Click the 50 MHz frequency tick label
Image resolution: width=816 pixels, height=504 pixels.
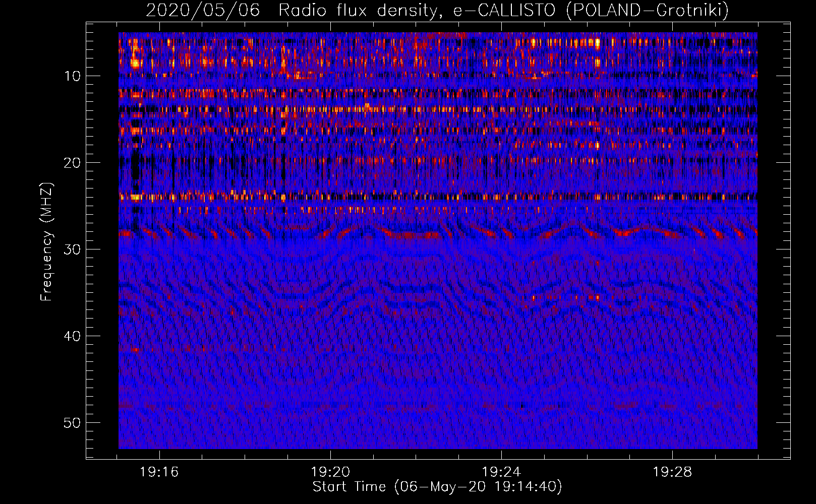pyautogui.click(x=72, y=423)
